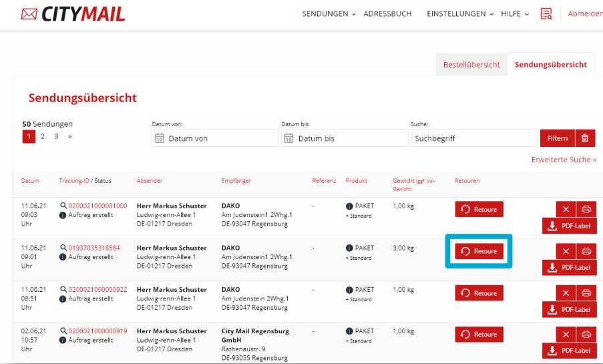
Task: Click the Suchbegriff search field
Action: click(473, 138)
